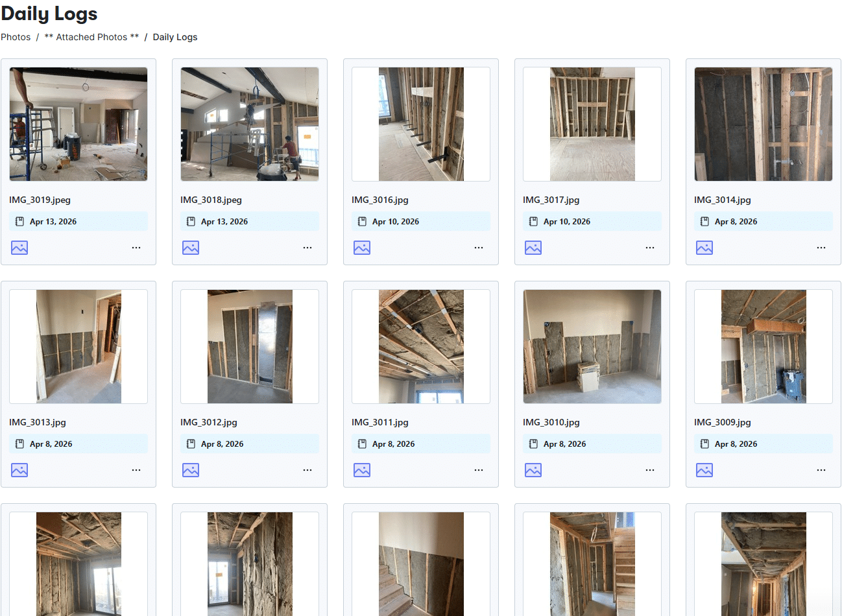Open Apr 8, 2026 tag on IMG_3014.jpg
This screenshot has height=616, width=842.
pos(764,221)
